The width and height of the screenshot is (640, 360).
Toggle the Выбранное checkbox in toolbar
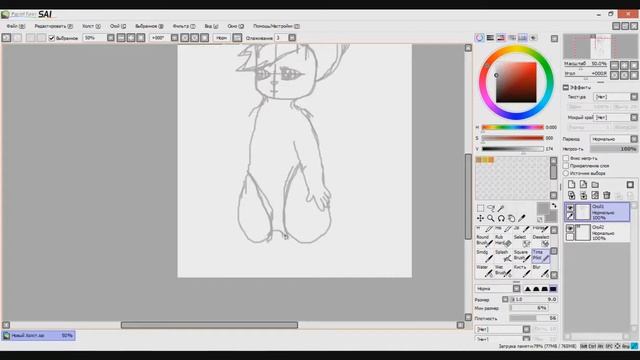[x=51, y=38]
